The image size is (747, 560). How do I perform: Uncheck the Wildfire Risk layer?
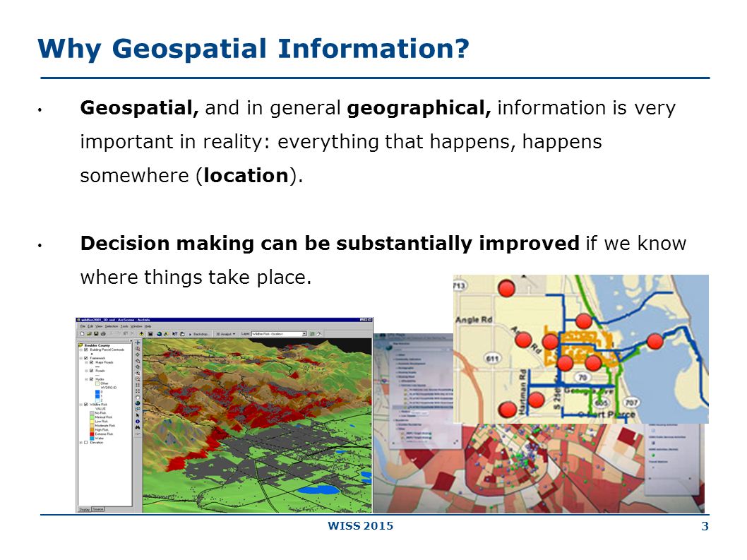(x=85, y=404)
